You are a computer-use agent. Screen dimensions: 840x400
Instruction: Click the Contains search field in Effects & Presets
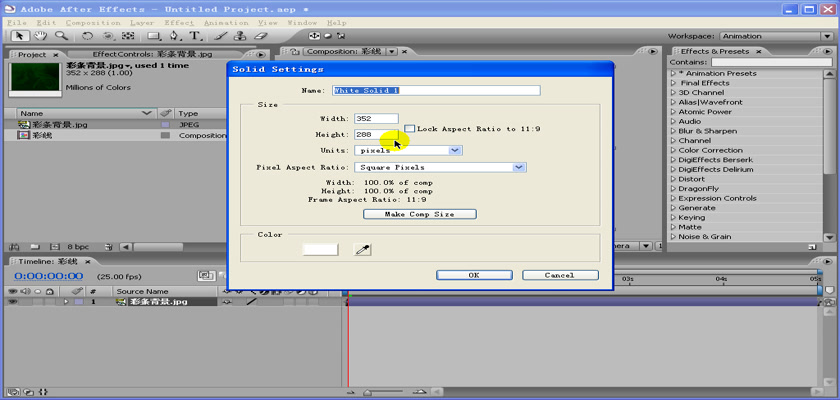click(771, 63)
